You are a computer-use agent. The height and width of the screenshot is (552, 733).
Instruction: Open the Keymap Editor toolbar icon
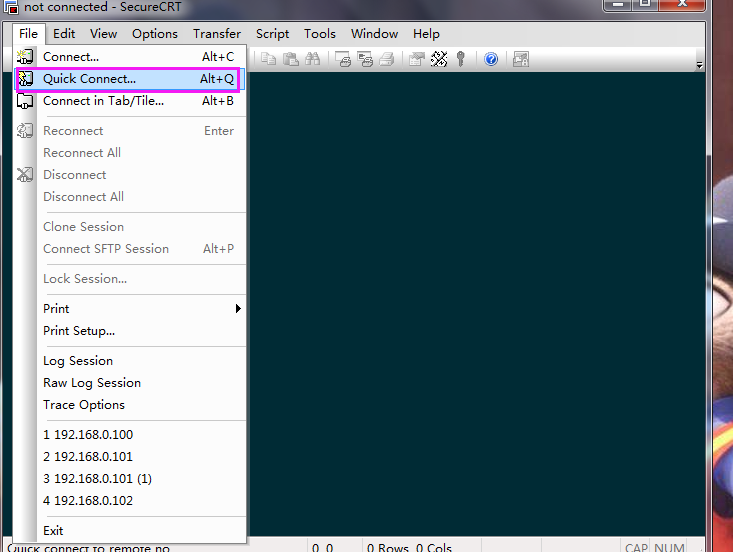[x=439, y=59]
